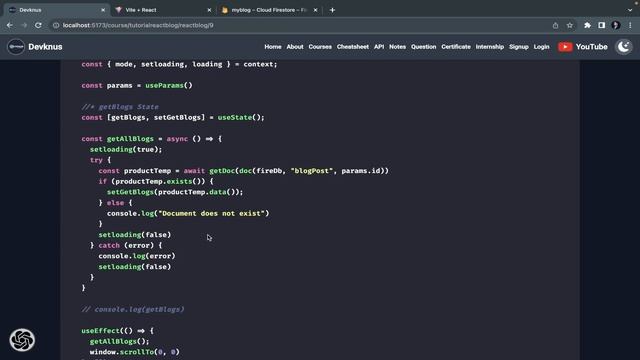640x360 pixels.
Task: Open the Chrome three-dot menu
Action: coord(630,25)
